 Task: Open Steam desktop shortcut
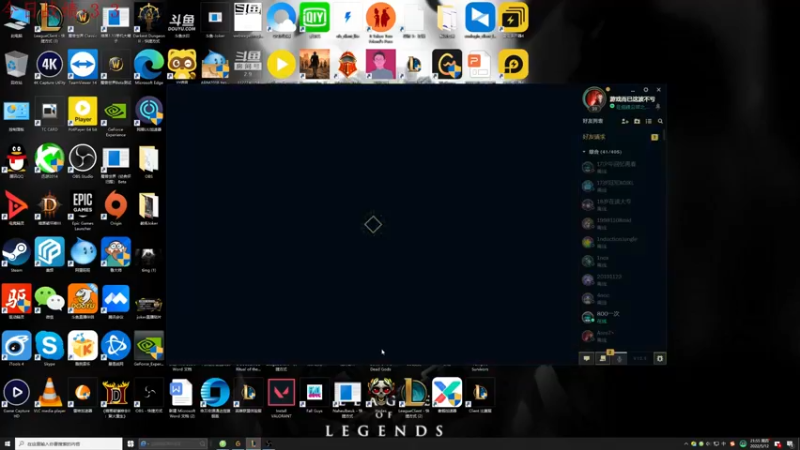coord(16,253)
